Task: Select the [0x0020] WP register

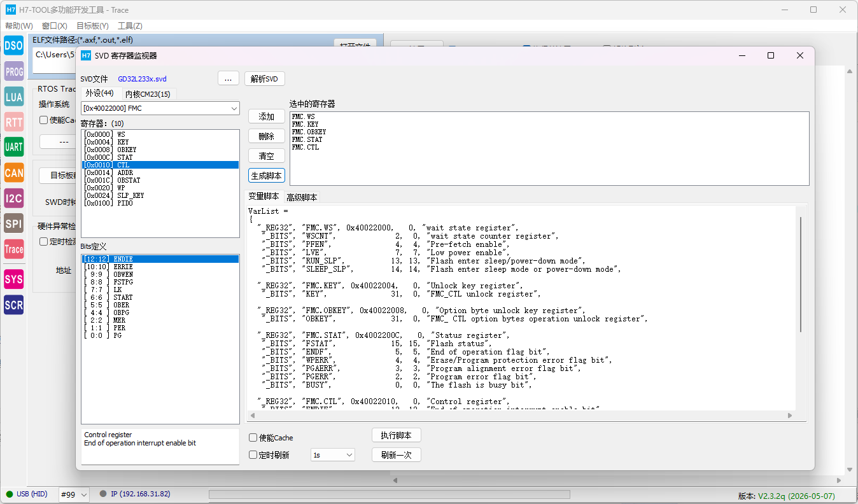Action: coord(160,188)
